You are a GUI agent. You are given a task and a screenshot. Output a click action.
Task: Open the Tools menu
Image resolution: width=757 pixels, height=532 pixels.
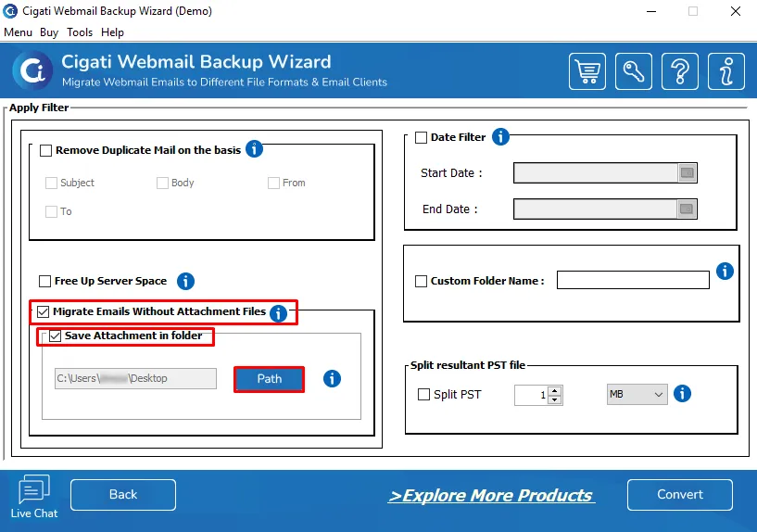click(x=80, y=32)
